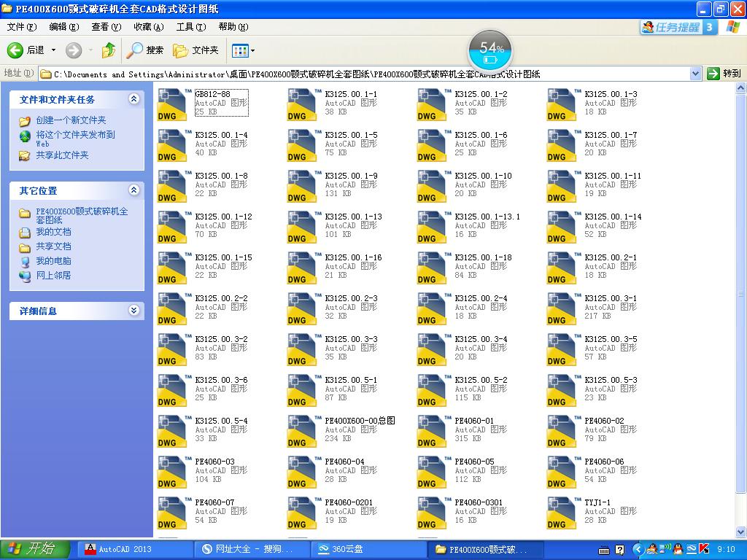Go to PE400X600颚式破碎机全套图纸 parent folder link
This screenshot has height=560, width=747.
coord(82,215)
